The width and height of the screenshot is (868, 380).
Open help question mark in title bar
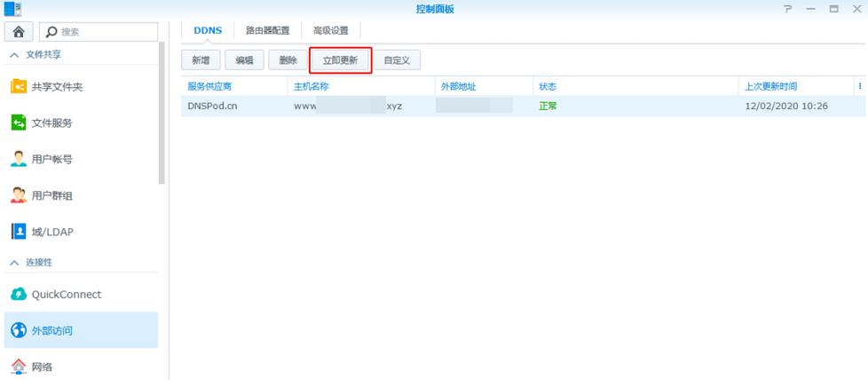pos(787,10)
